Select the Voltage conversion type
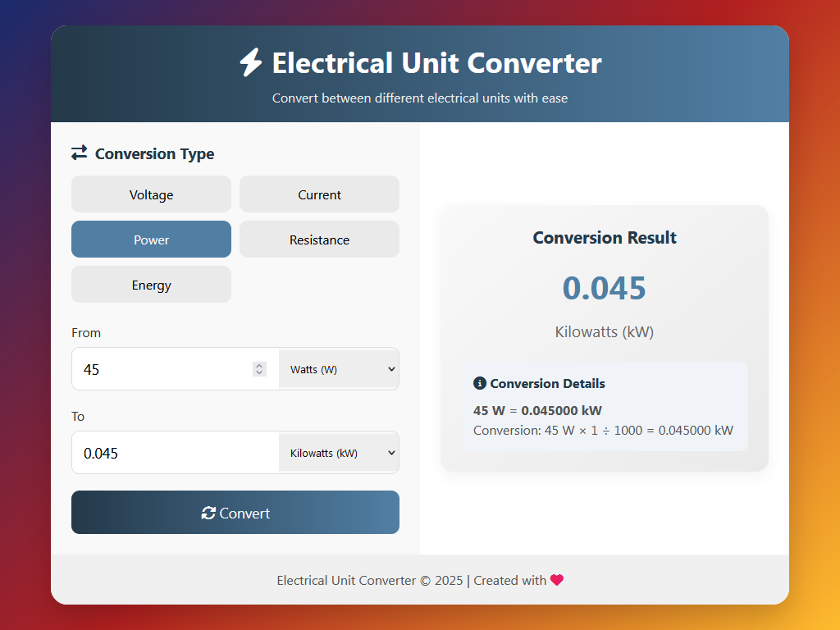This screenshot has height=630, width=840. [x=151, y=194]
